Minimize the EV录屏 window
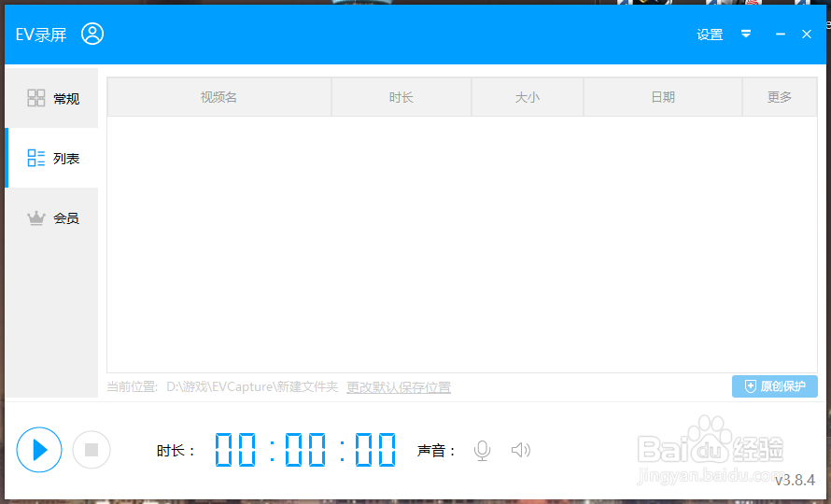 [781, 34]
